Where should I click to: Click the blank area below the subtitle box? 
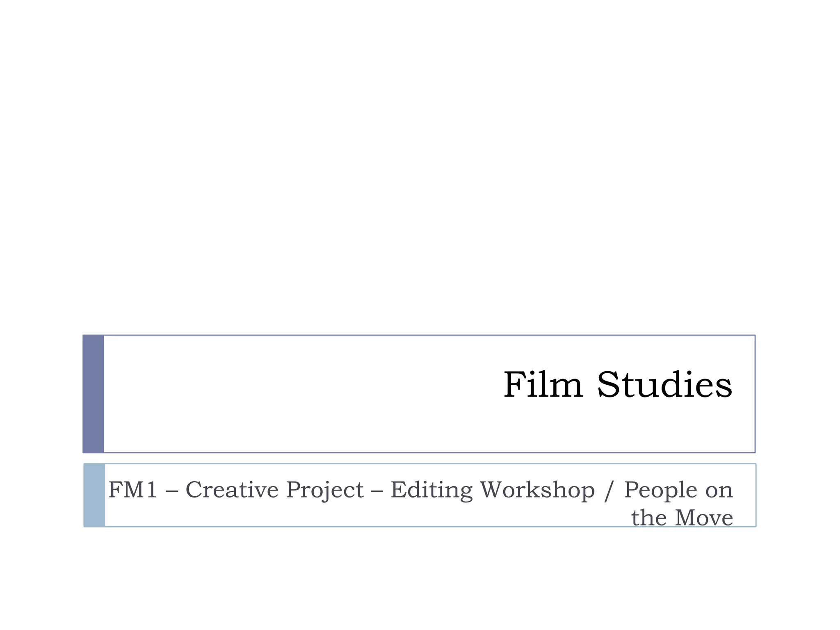pos(420,578)
